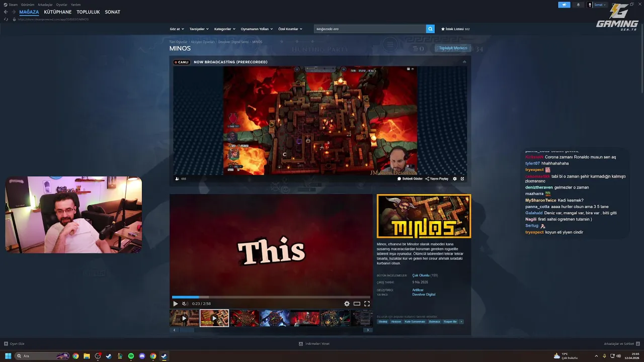Image resolution: width=644 pixels, height=362 pixels.
Task: Expand the Kategoriler dropdown
Action: tap(225, 29)
